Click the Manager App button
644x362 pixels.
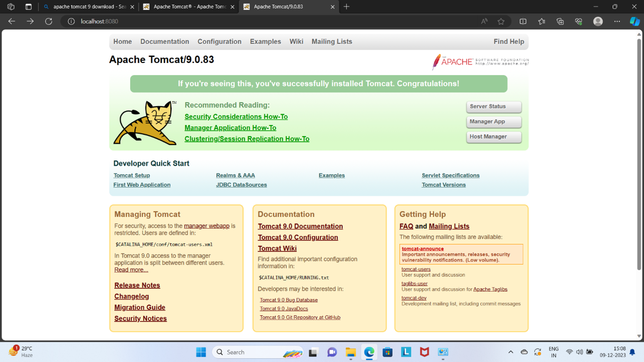(x=493, y=122)
